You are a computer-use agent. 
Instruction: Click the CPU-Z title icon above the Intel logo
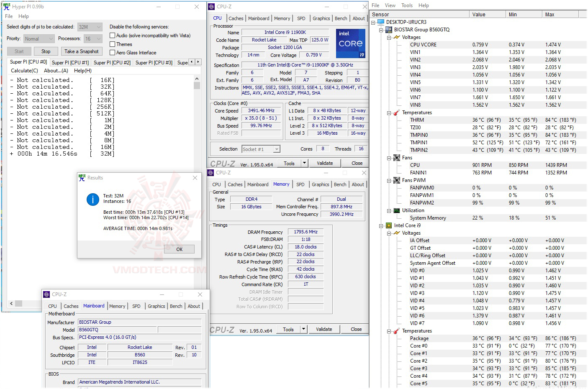click(211, 7)
